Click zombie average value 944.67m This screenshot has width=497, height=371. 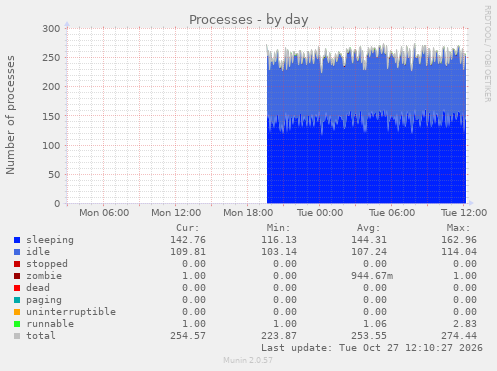click(x=372, y=276)
